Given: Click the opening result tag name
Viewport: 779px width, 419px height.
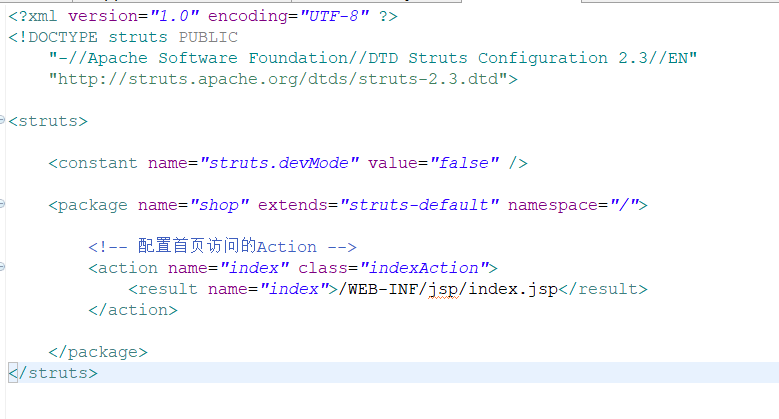Looking at the screenshot, I should pyautogui.click(x=167, y=289).
